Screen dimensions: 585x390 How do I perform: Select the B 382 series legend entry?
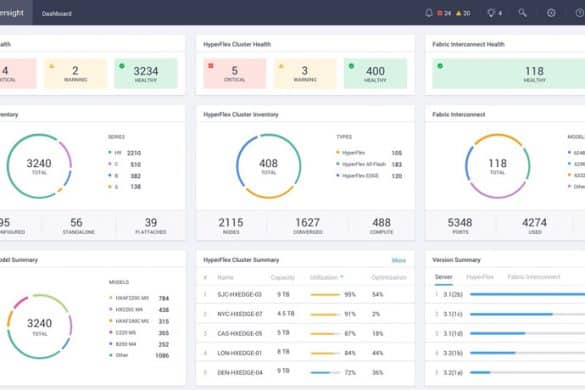coord(125,176)
